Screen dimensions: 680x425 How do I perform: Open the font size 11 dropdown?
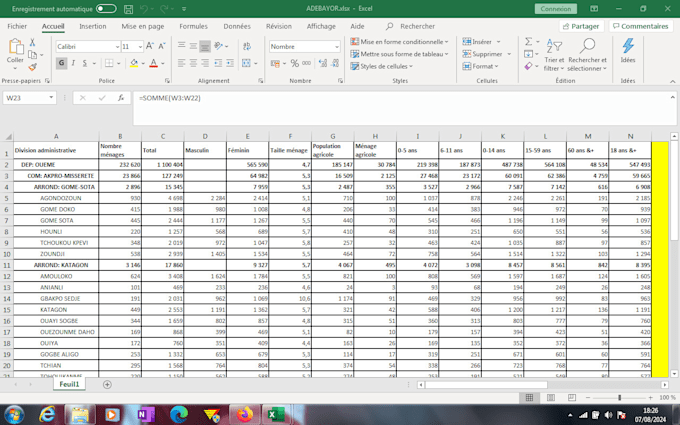[x=140, y=46]
